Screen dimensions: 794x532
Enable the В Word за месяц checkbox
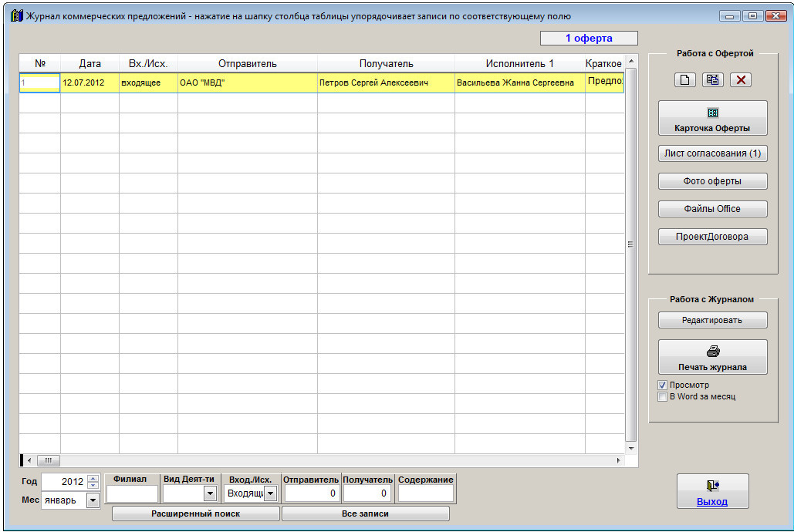click(x=662, y=397)
